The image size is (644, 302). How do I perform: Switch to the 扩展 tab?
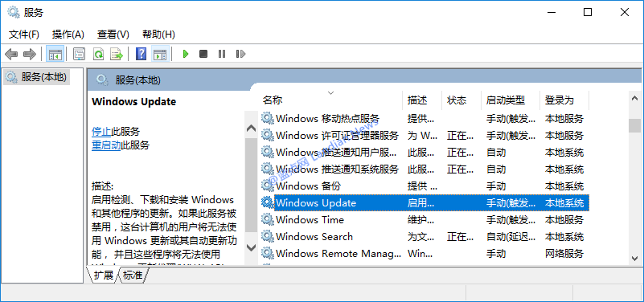click(x=103, y=275)
